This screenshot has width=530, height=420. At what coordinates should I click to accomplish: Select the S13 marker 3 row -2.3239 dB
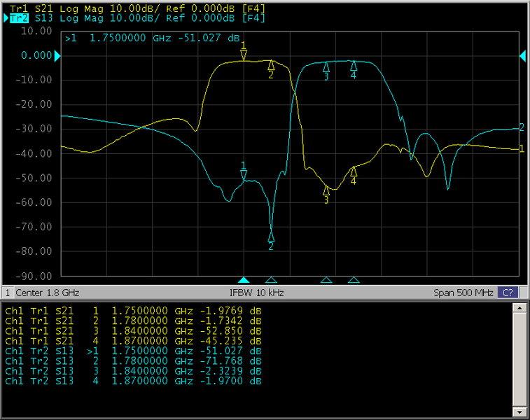pos(134,371)
